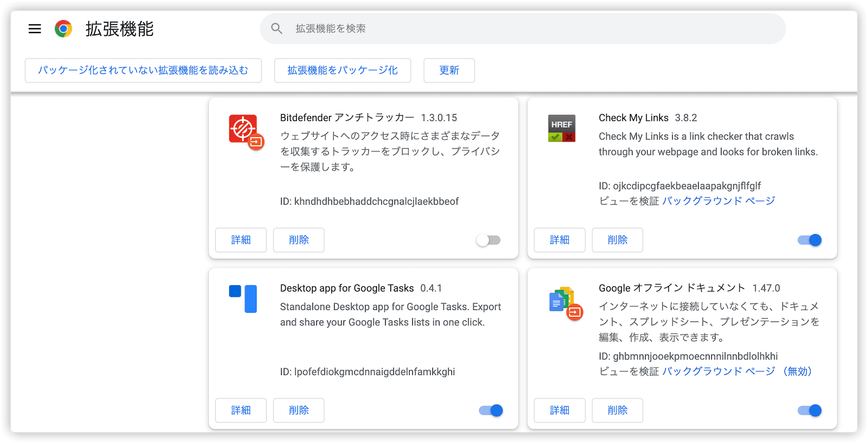Image resolution: width=868 pixels, height=443 pixels.
Task: Click the Bitdefender アンチトラッカー extension icon
Action: 246,131
